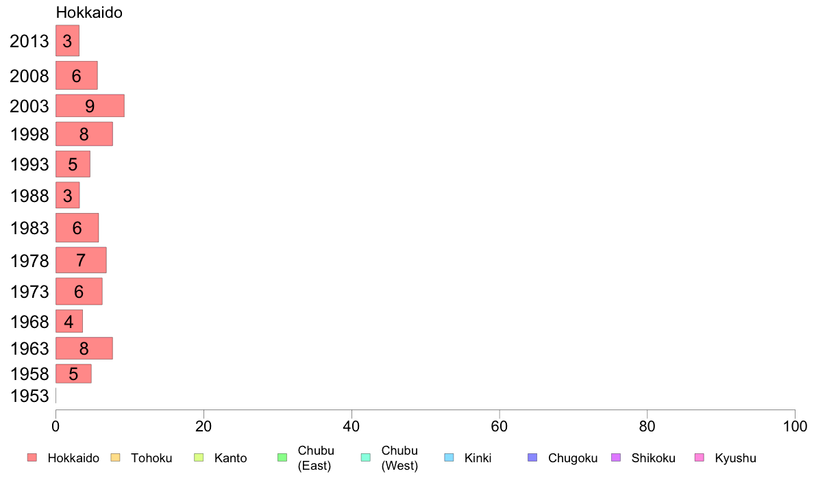This screenshot has height=504, width=814.
Task: Click the Kinki blue legend swatch
Action: click(449, 457)
